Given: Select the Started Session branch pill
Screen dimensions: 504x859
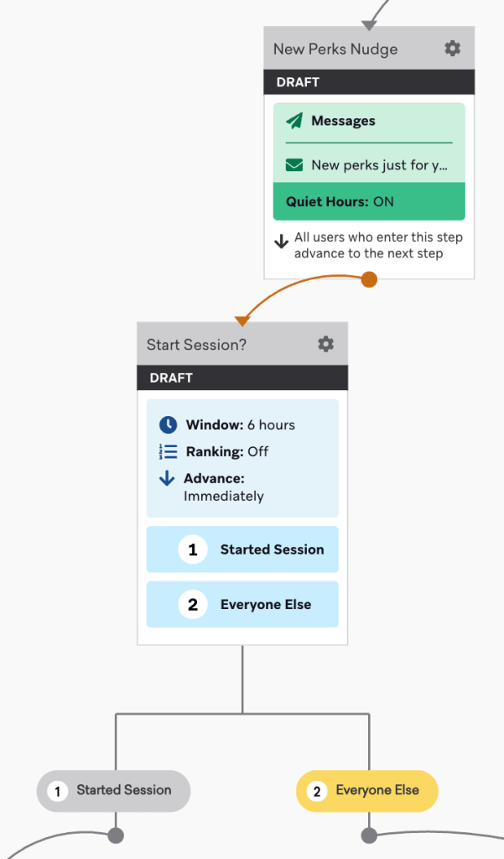Looking at the screenshot, I should click(112, 790).
